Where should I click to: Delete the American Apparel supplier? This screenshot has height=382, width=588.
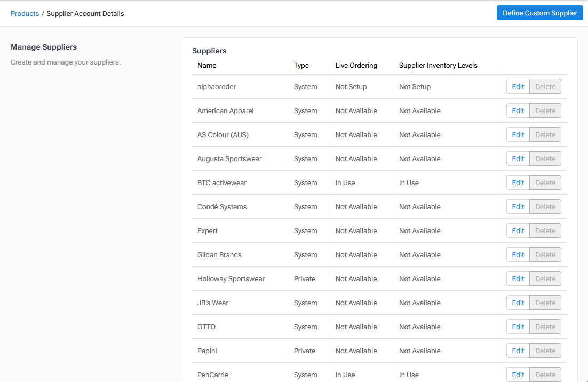545,110
